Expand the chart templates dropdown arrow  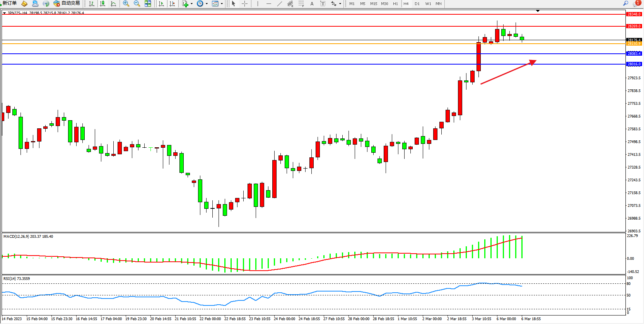pos(222,4)
